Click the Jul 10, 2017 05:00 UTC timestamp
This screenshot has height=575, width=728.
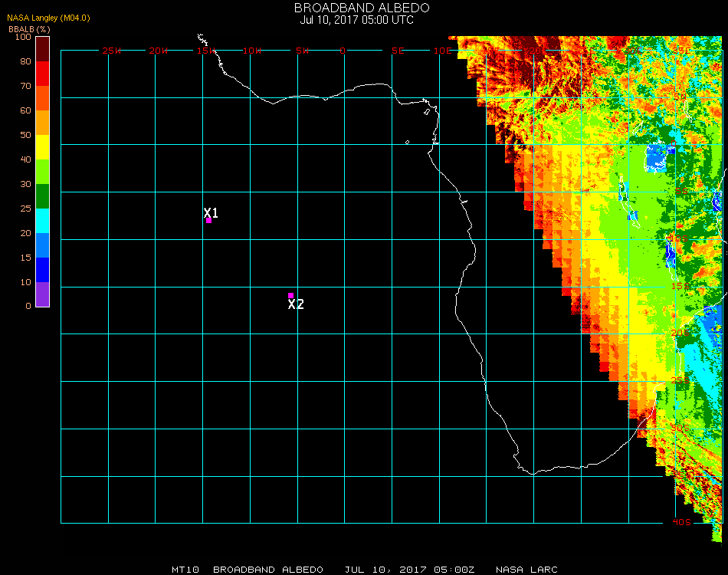pyautogui.click(x=356, y=20)
